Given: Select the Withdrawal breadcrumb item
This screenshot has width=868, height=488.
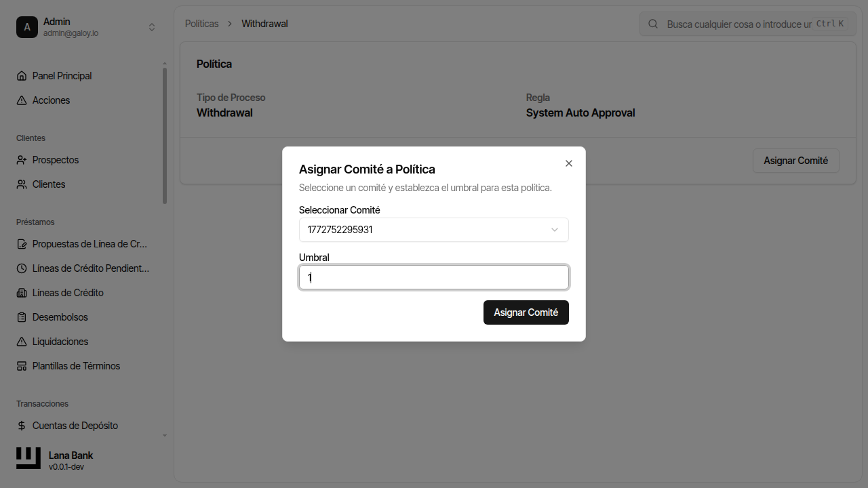Looking at the screenshot, I should [264, 23].
